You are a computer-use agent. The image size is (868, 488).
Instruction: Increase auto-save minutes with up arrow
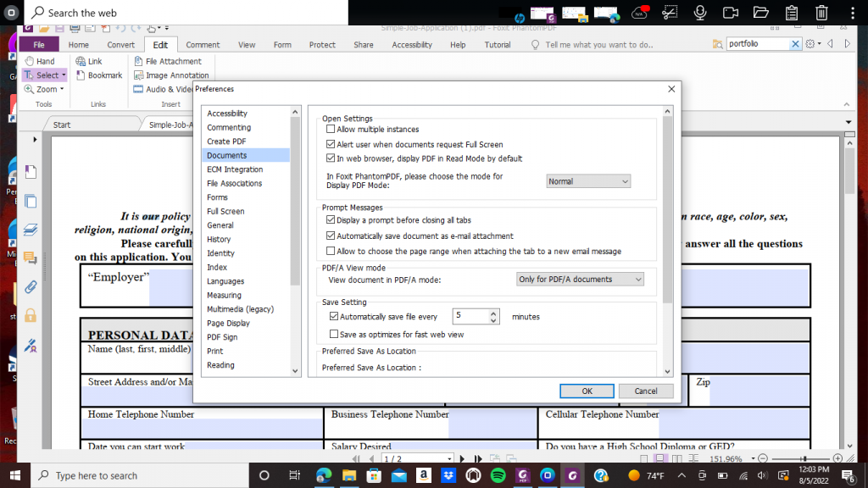click(492, 313)
